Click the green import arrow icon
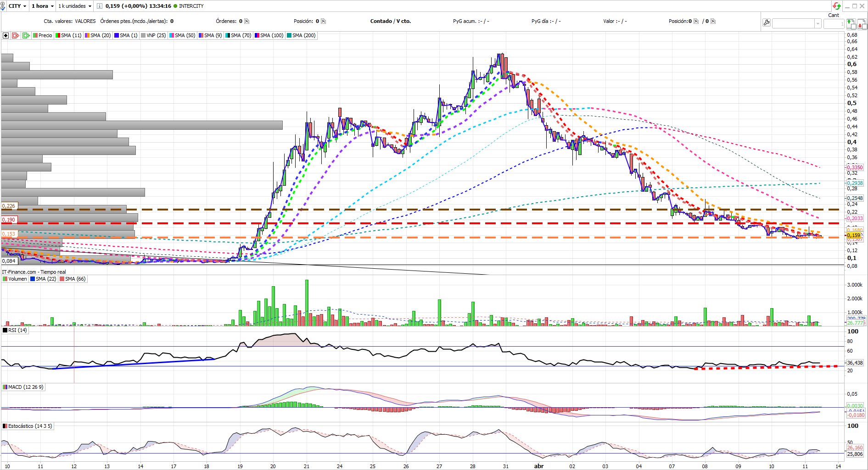 [26, 35]
